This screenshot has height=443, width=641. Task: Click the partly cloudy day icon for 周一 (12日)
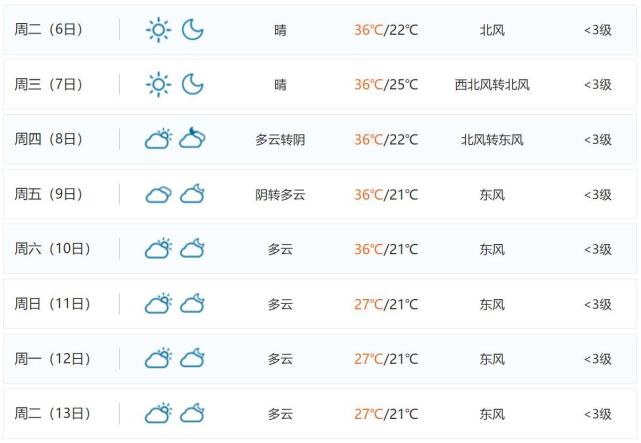point(159,358)
